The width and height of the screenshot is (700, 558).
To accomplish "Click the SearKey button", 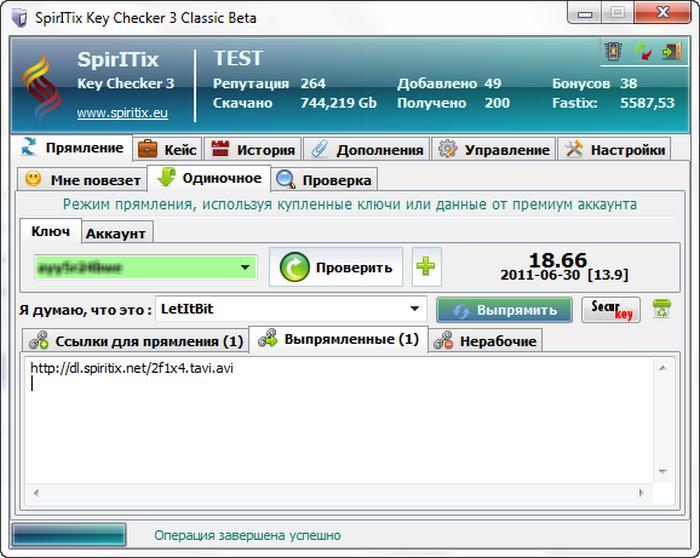I will (611, 309).
